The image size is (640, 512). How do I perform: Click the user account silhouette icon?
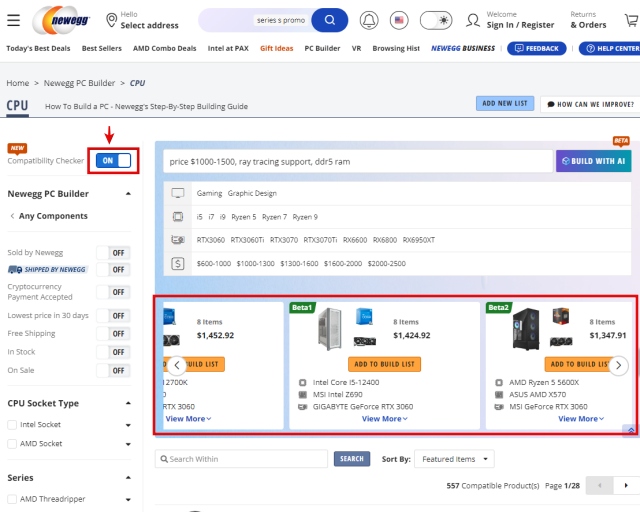[473, 20]
